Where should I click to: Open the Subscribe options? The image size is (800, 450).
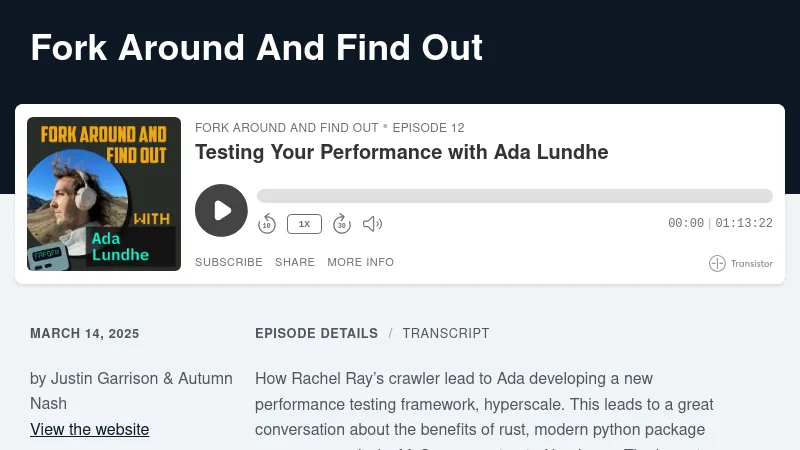click(x=229, y=262)
